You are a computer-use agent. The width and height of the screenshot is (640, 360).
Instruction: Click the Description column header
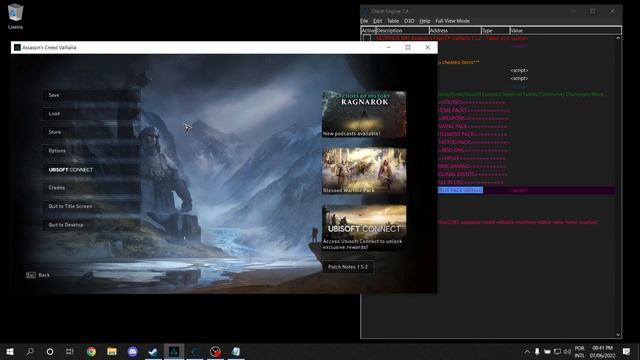(402, 30)
